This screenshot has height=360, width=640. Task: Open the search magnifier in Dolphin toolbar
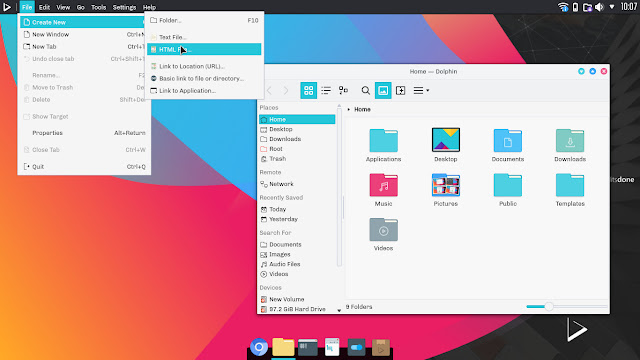pos(366,90)
